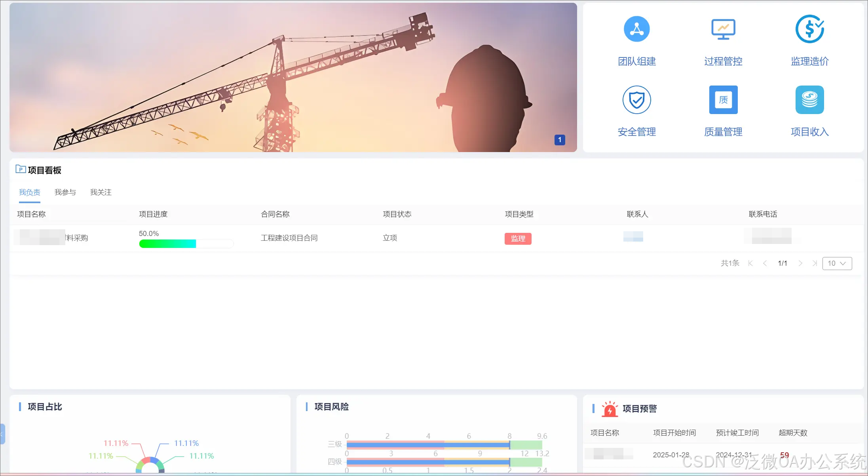Screen dimensions: 868x476
Task: Go to the previous page arrow
Action: click(765, 263)
